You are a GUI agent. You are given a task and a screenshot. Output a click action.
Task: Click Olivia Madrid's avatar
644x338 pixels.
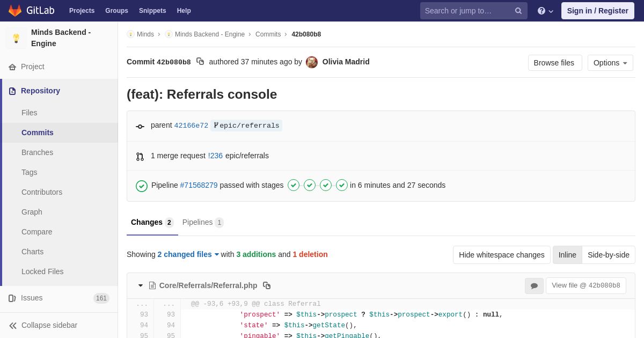coord(312,62)
